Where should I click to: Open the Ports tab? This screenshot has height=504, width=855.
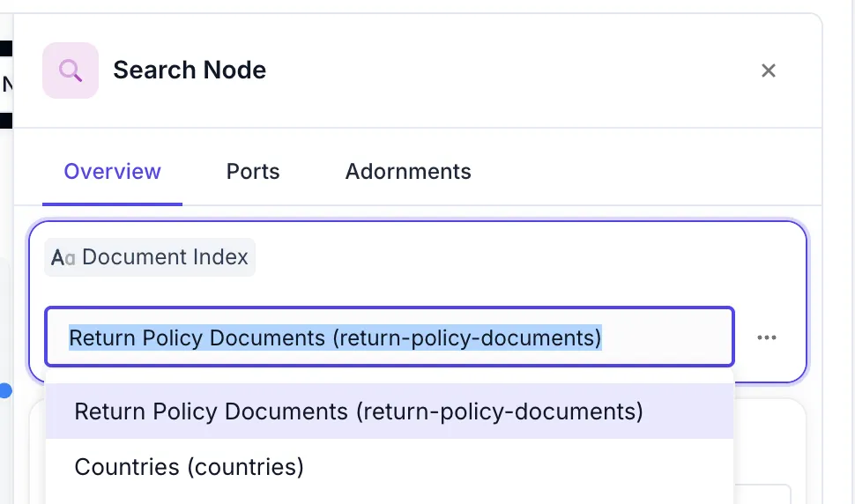pos(253,172)
